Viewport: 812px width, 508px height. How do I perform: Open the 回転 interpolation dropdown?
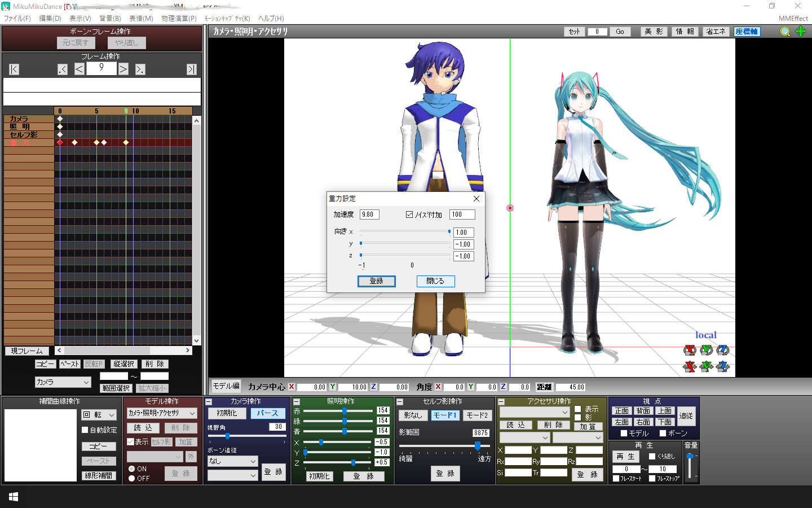[x=99, y=415]
